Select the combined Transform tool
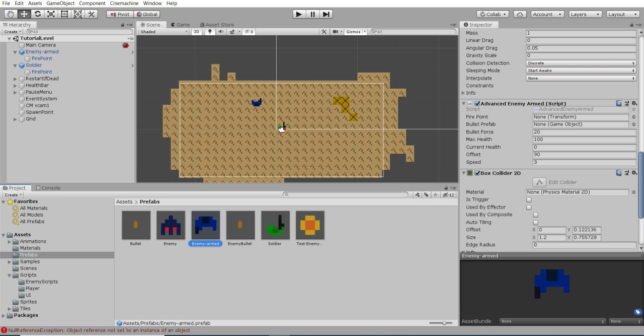The width and height of the screenshot is (644, 336). point(78,14)
